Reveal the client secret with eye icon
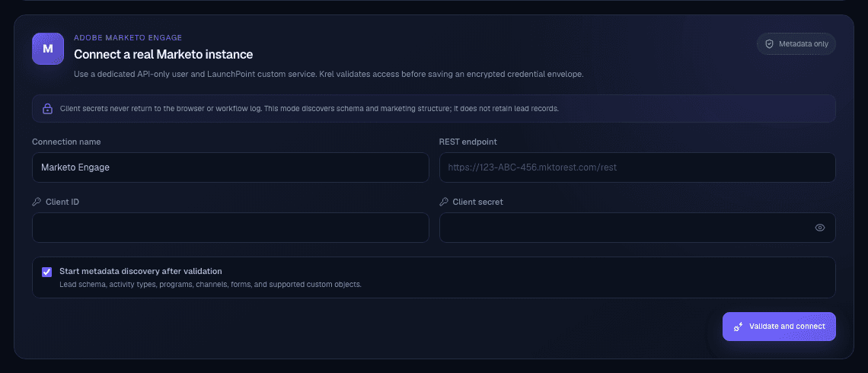The image size is (868, 373). pos(820,228)
